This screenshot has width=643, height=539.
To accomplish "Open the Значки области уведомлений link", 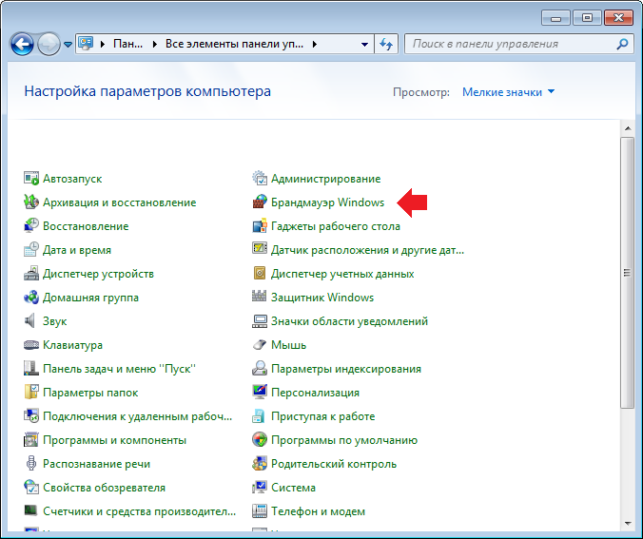I will point(349,321).
